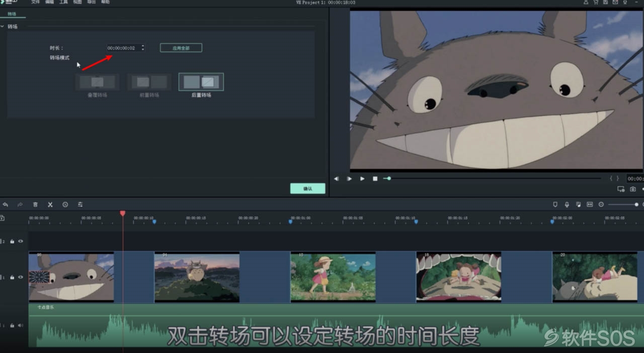Select the transition effect on first clip
The width and height of the screenshot is (644, 353).
(x=39, y=277)
